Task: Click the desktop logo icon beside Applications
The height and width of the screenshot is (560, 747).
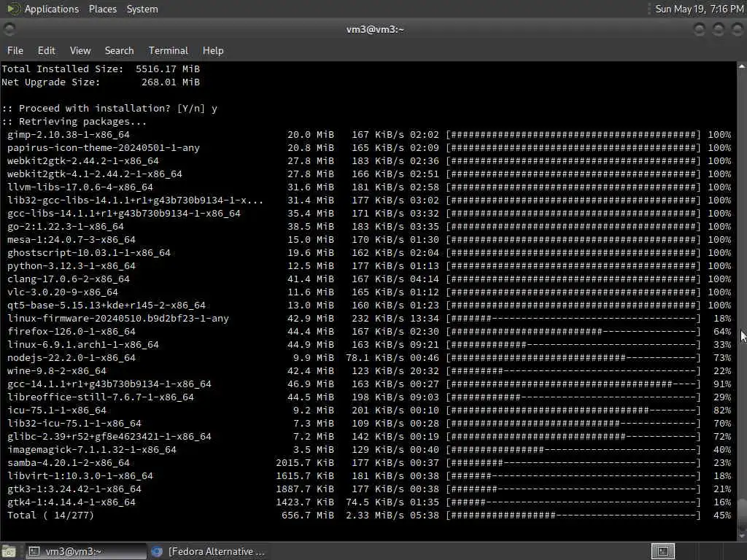Action: [x=13, y=9]
